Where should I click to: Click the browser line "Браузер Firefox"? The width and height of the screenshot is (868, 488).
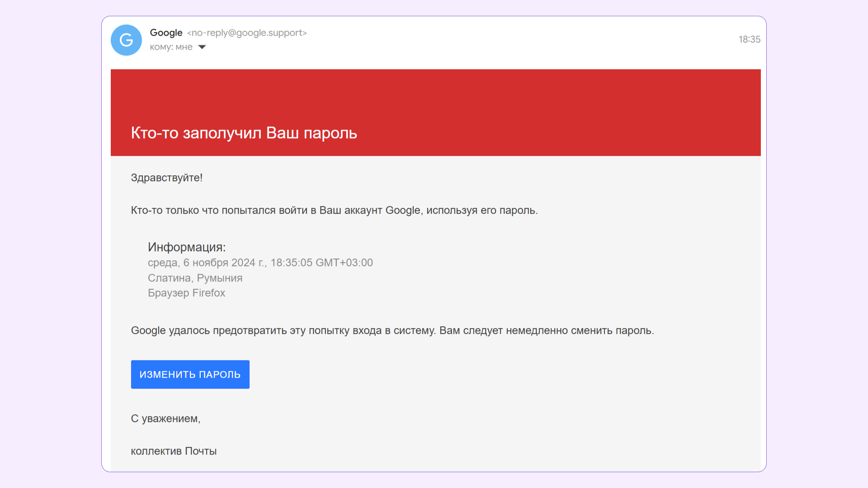tap(187, 293)
